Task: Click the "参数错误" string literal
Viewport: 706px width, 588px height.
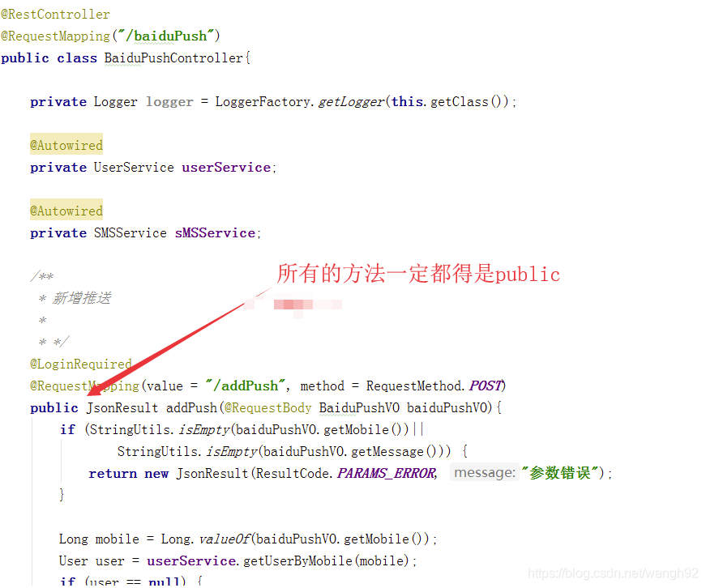Action: point(559,473)
